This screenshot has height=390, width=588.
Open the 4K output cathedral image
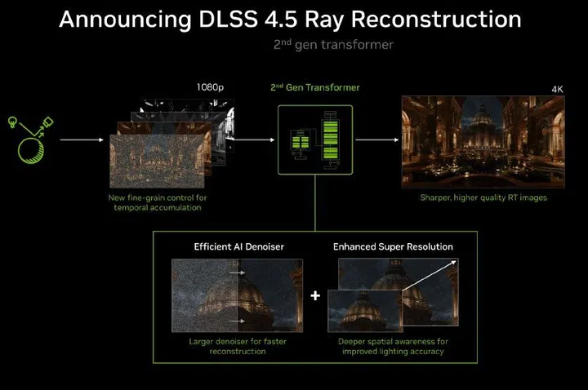(x=483, y=142)
